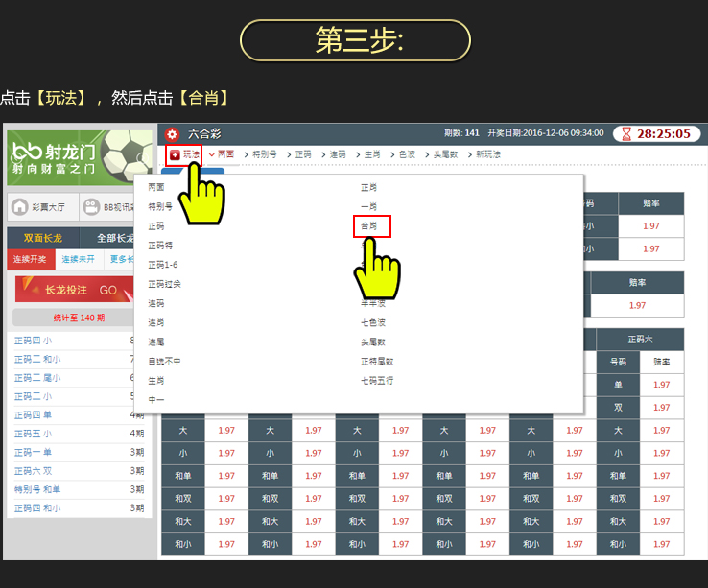Click the 彩票大厅 home icon
Image resolution: width=708 pixels, height=588 pixels.
[x=19, y=206]
